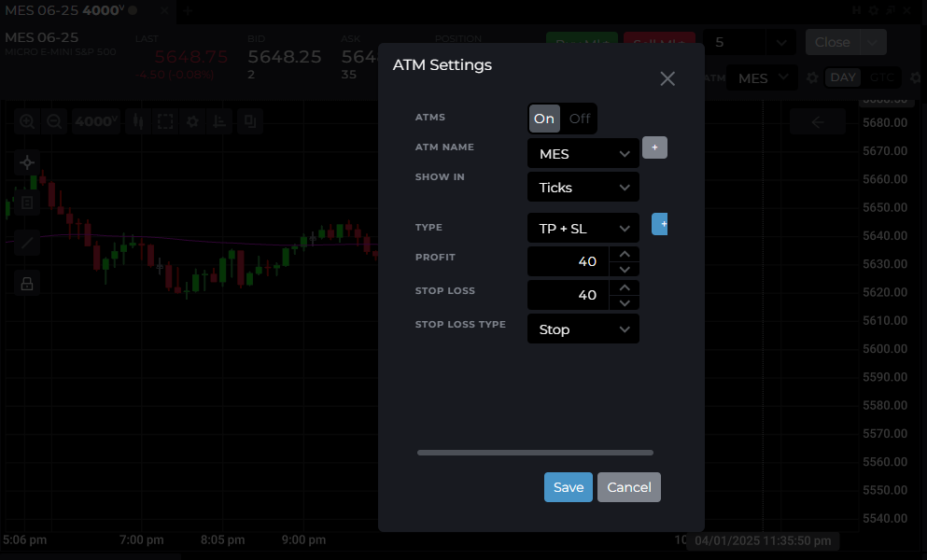Close the ATM Settings dialog
This screenshot has height=560, width=927.
click(667, 79)
